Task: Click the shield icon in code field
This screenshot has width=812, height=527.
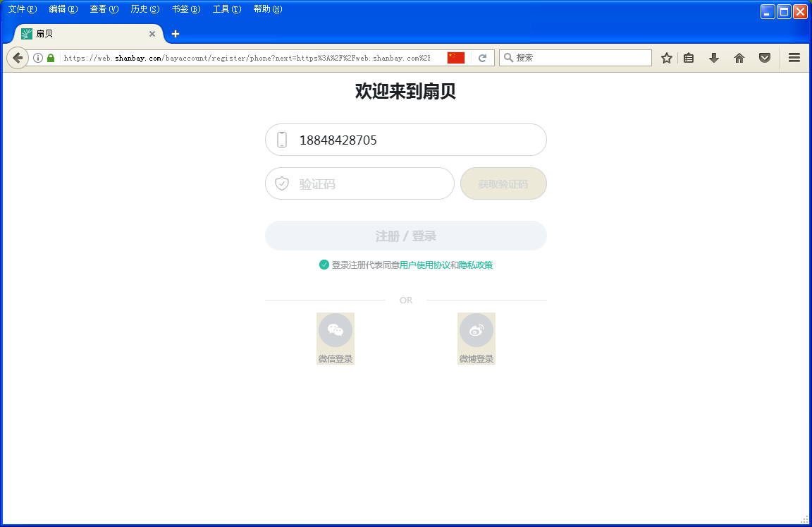Action: [x=282, y=183]
